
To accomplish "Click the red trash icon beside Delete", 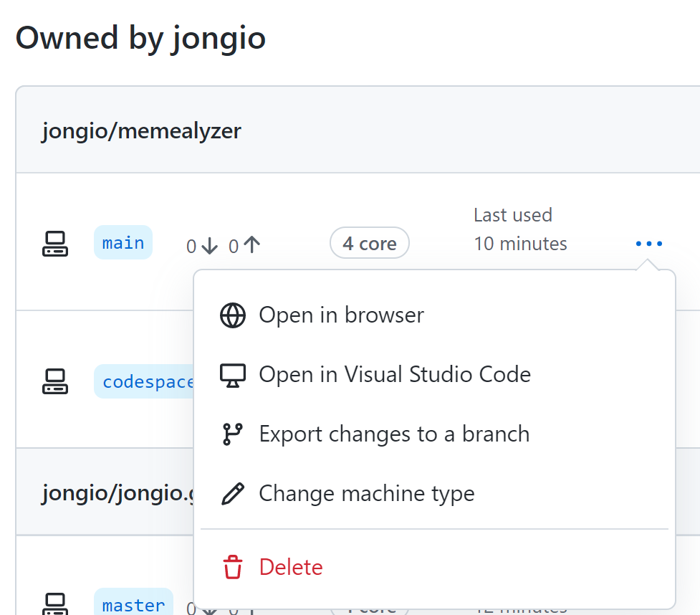I will click(x=231, y=566).
